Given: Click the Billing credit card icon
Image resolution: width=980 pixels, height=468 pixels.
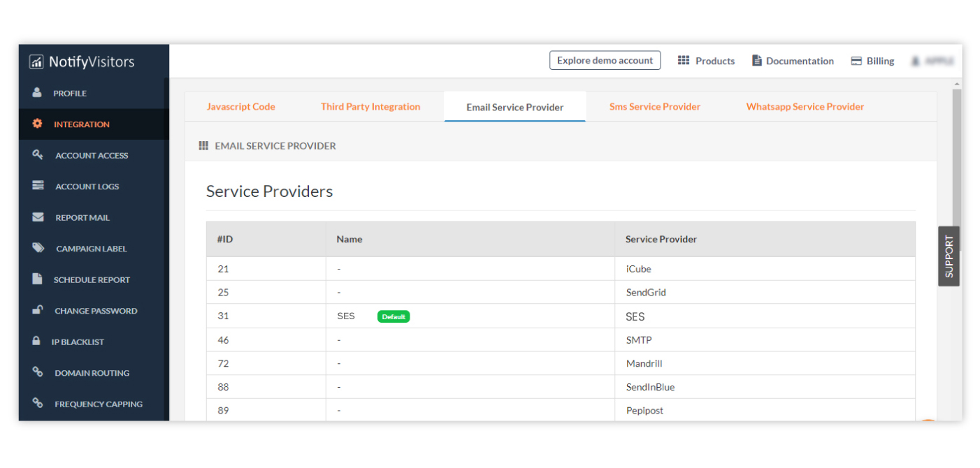Looking at the screenshot, I should (x=856, y=61).
